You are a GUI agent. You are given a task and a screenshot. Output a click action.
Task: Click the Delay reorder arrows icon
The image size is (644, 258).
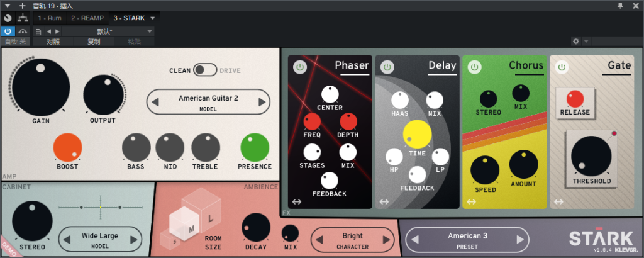tap(384, 202)
